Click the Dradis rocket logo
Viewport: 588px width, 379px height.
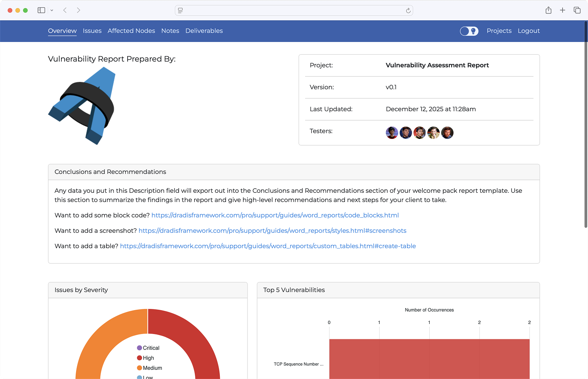pyautogui.click(x=82, y=106)
